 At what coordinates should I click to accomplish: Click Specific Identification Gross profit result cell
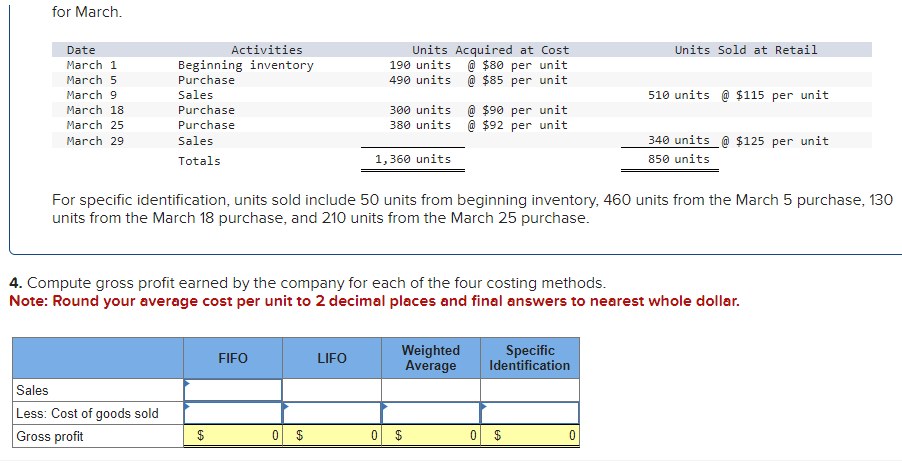click(x=530, y=436)
